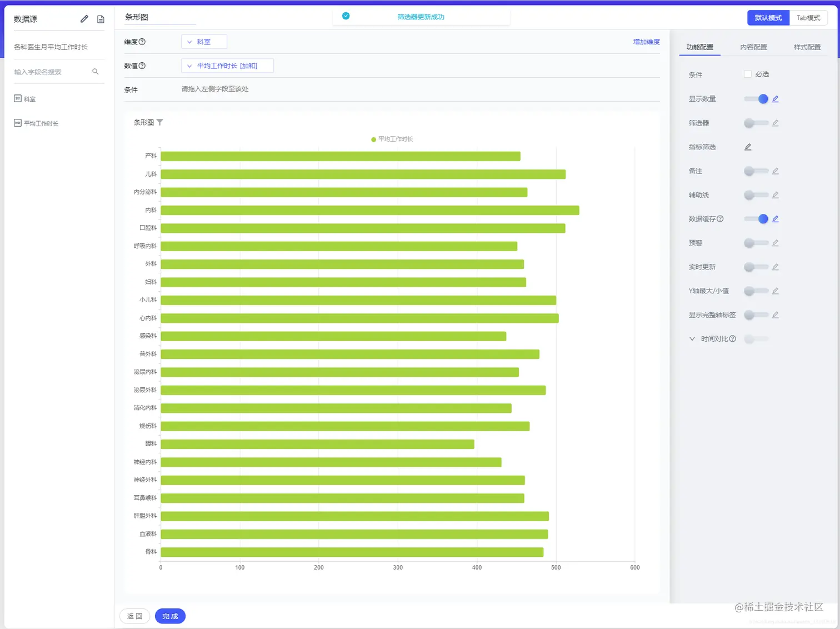The image size is (840, 629).
Task: Click the help icon next to 时间对比
Action: [733, 339]
